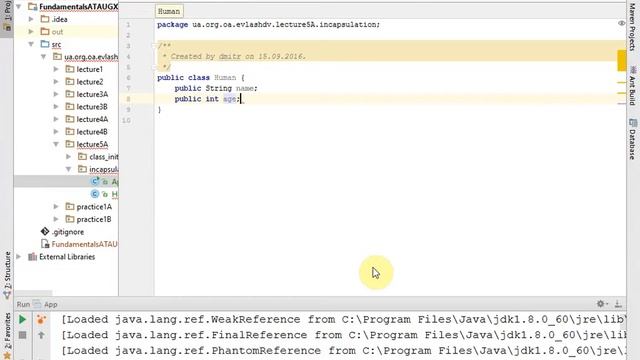Select the lecture4A package row
The image size is (640, 360).
(x=92, y=119)
